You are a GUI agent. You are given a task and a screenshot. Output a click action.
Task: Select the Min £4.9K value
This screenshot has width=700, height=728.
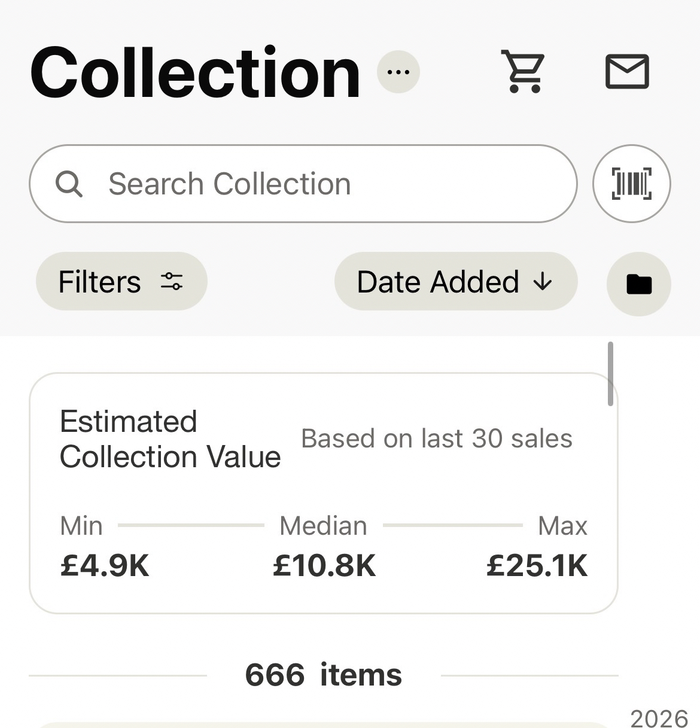coord(105,565)
